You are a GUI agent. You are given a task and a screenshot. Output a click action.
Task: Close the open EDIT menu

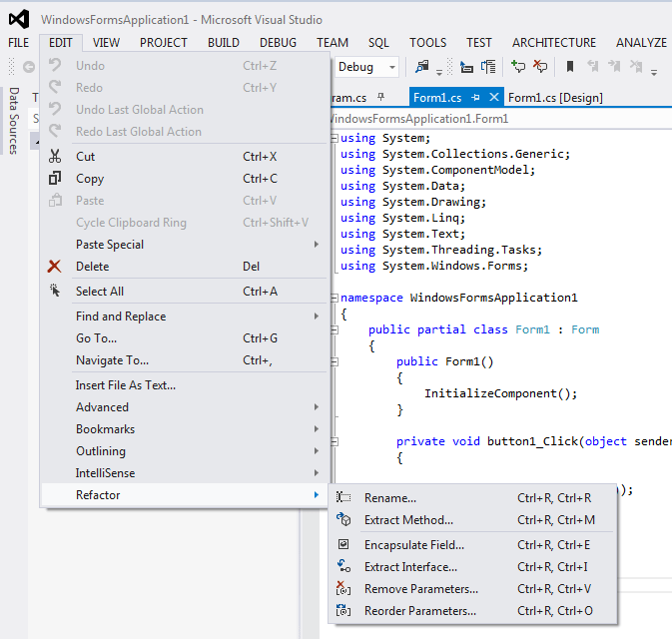(x=61, y=42)
